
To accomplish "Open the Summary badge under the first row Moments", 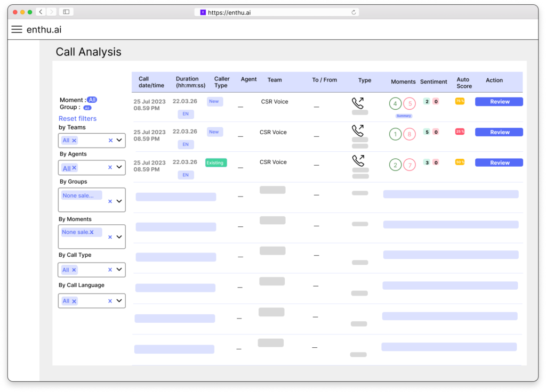I will (x=404, y=116).
